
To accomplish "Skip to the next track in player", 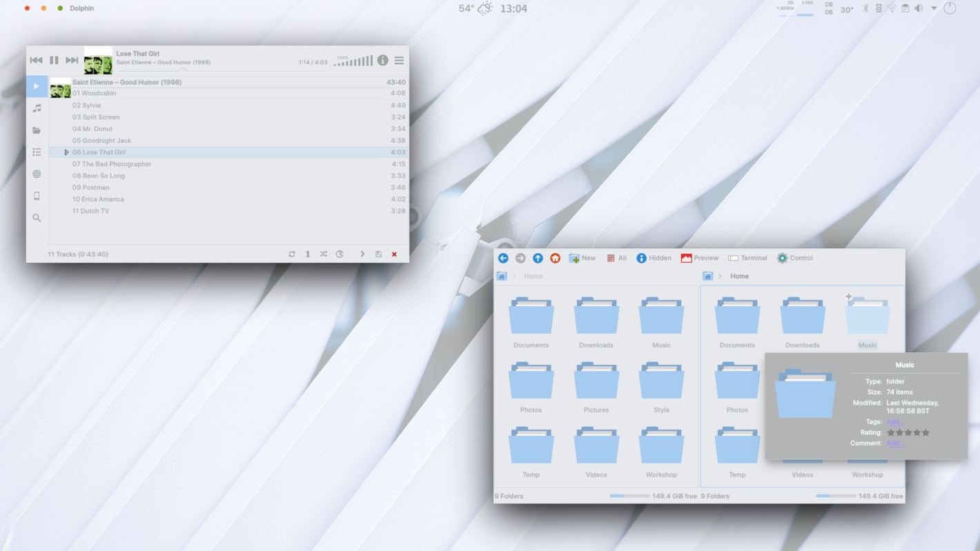I will (x=72, y=61).
